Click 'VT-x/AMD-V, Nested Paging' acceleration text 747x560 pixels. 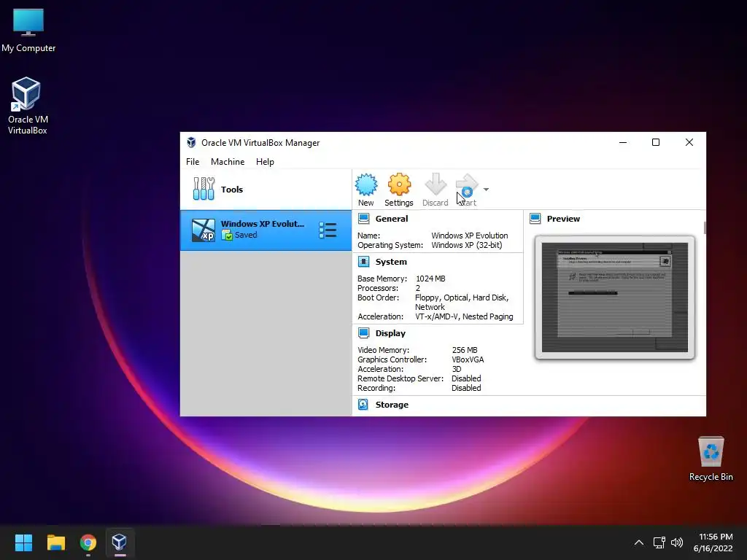pyautogui.click(x=464, y=316)
